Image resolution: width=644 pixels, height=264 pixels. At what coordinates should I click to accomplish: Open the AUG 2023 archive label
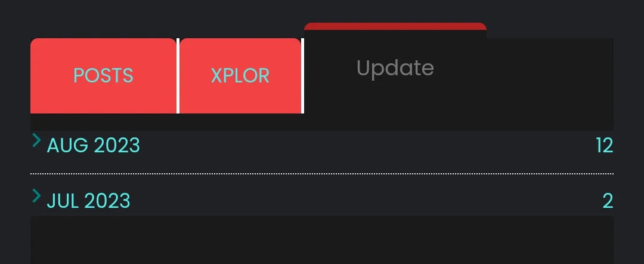coord(93,146)
